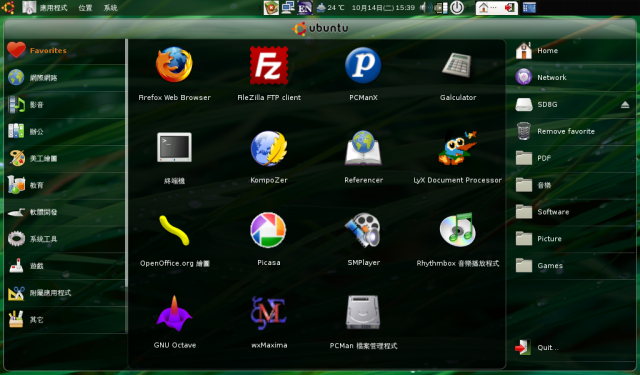Click the network computers tray icon

288,7
